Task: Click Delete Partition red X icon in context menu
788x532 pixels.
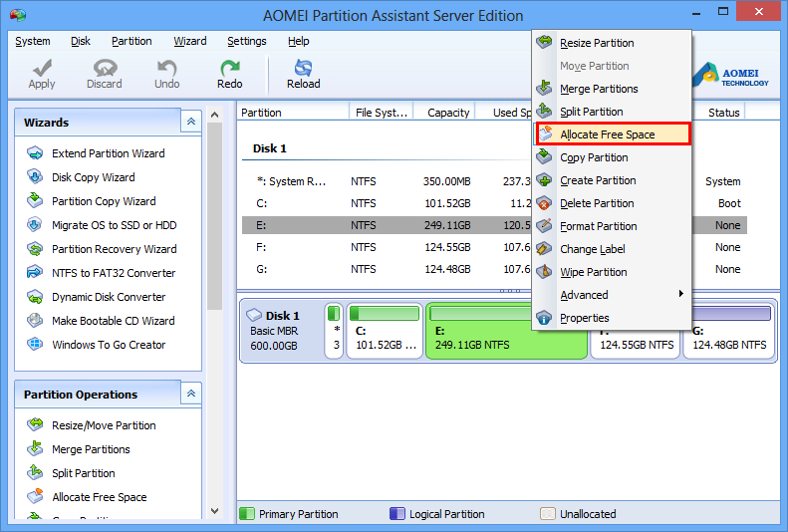Action: (x=544, y=203)
